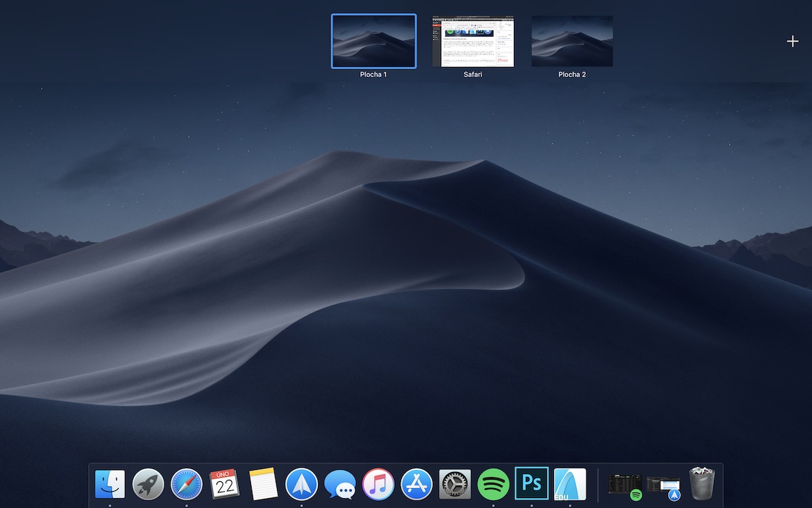
Task: Open the Messages app
Action: (340, 485)
